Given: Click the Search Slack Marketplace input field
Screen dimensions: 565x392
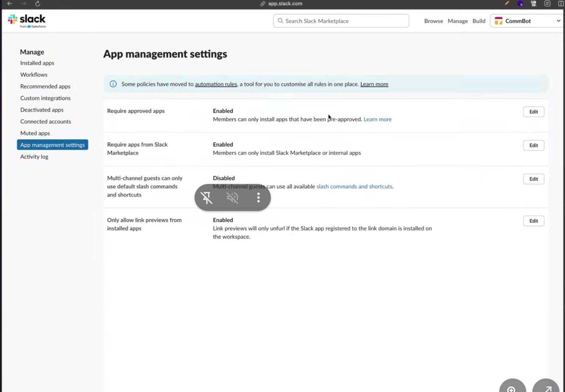Looking at the screenshot, I should [x=341, y=21].
